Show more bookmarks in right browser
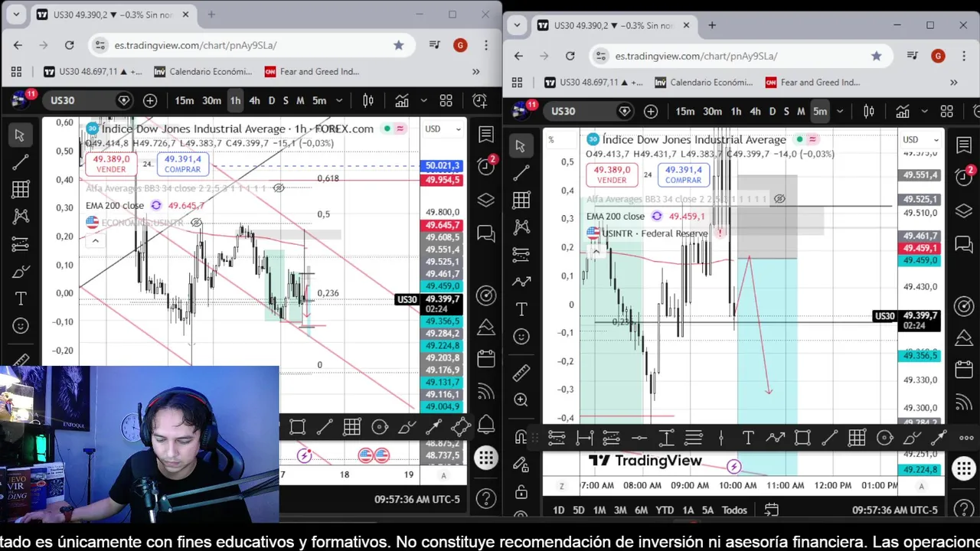This screenshot has height=551, width=980. point(953,82)
